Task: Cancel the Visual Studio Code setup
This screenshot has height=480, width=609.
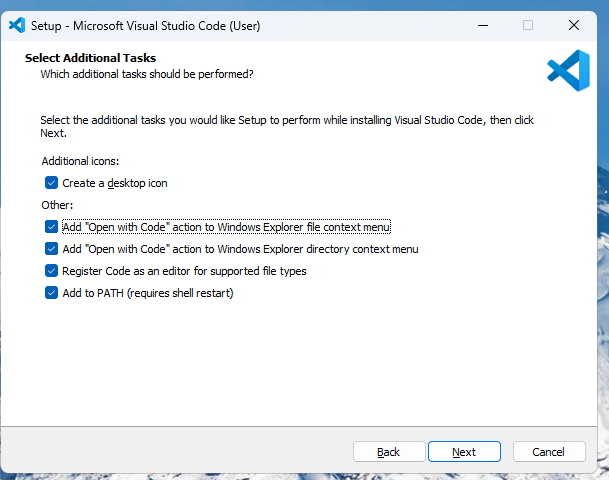Action: (x=549, y=452)
